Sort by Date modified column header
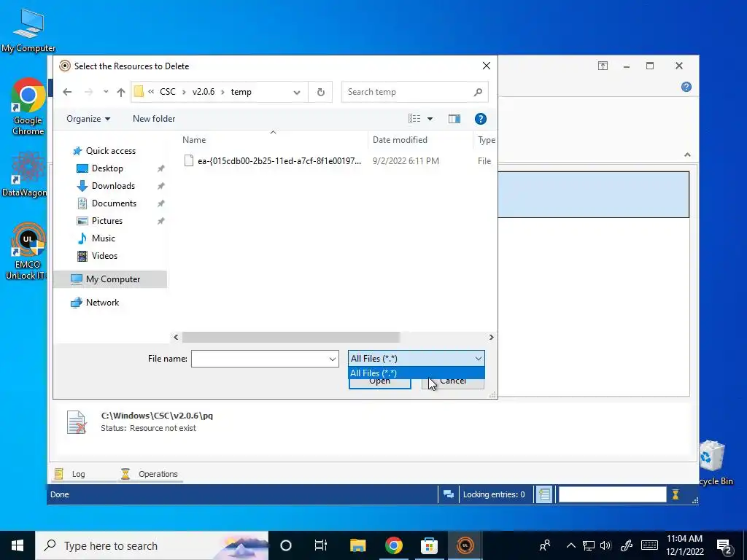 pos(400,140)
